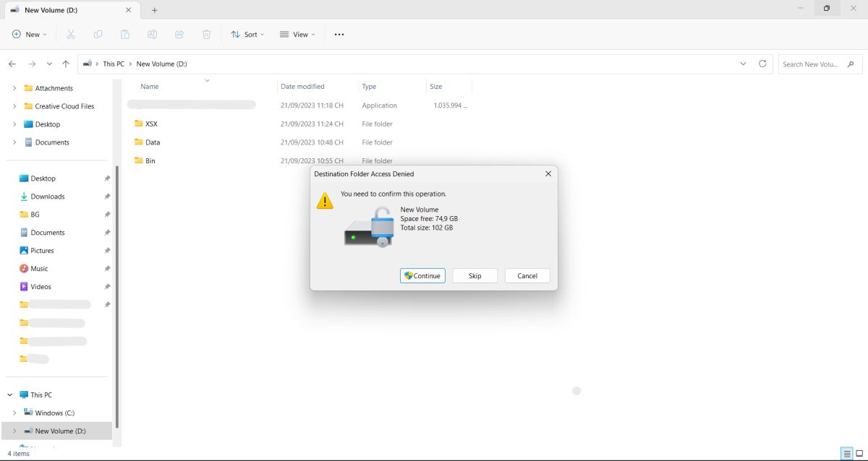Open the Sort dropdown menu
Screen dimensions: 868x461
click(247, 34)
